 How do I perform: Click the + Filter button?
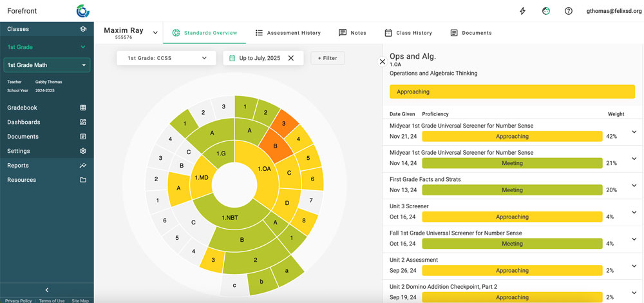pos(328,58)
